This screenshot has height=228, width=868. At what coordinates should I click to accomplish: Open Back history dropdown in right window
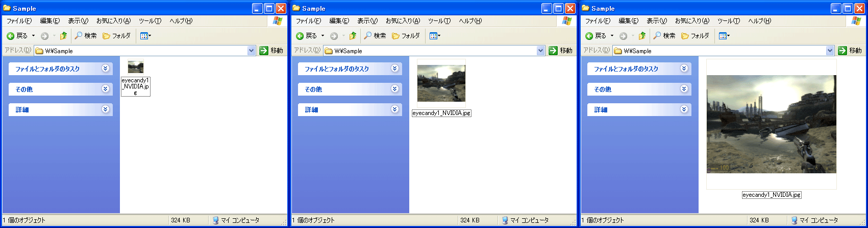pyautogui.click(x=612, y=36)
